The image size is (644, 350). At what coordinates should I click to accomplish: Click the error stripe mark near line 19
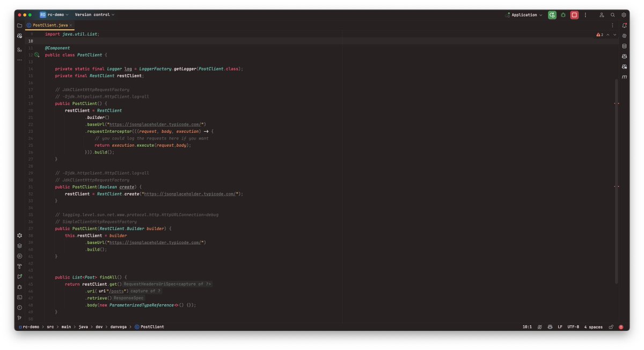point(617,103)
